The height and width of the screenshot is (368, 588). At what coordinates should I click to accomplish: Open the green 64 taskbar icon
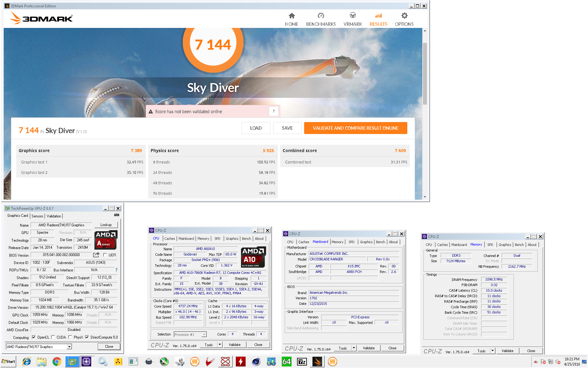click(287, 362)
